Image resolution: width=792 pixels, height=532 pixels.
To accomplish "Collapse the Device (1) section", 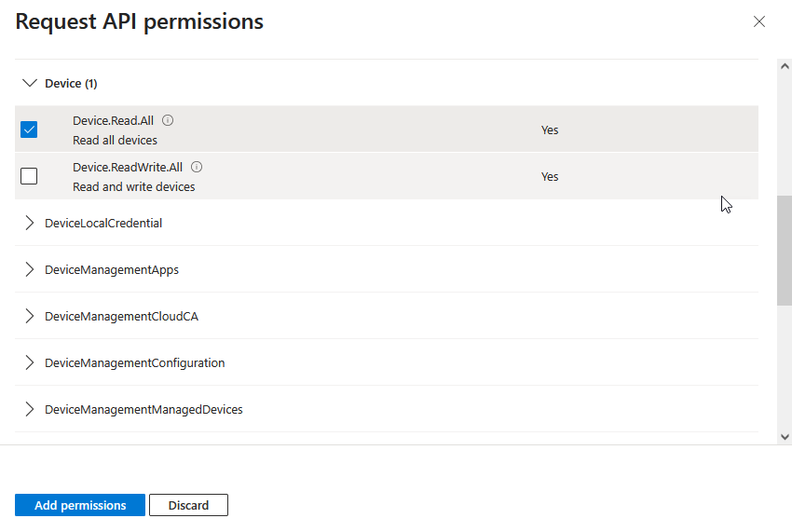I will 29,83.
